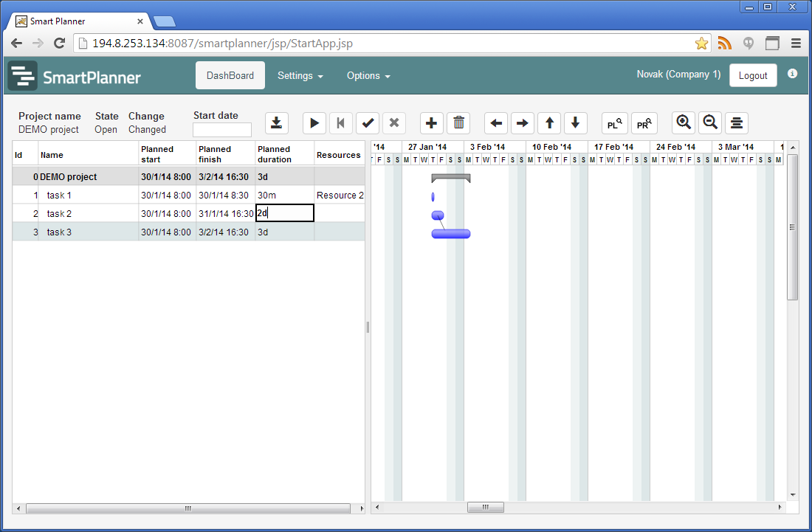Click the Planned duration column header
Screen dimensions: 812x532
click(284, 154)
